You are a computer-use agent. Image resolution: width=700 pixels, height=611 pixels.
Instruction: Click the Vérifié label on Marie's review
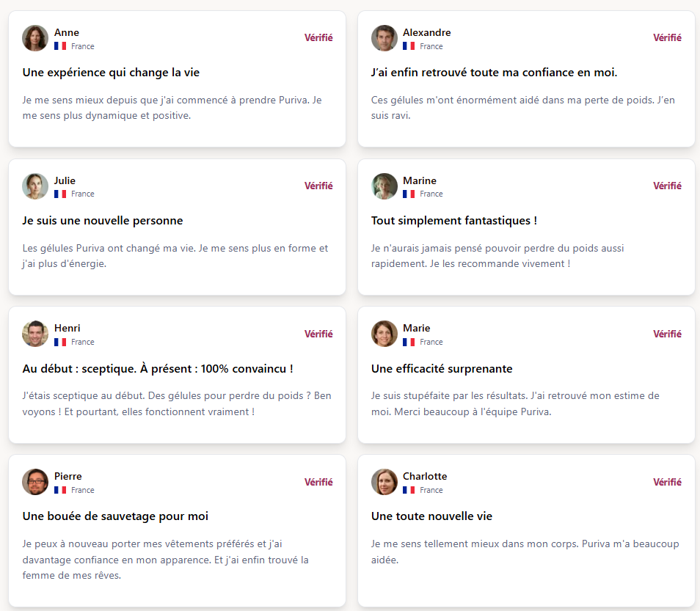pos(667,334)
